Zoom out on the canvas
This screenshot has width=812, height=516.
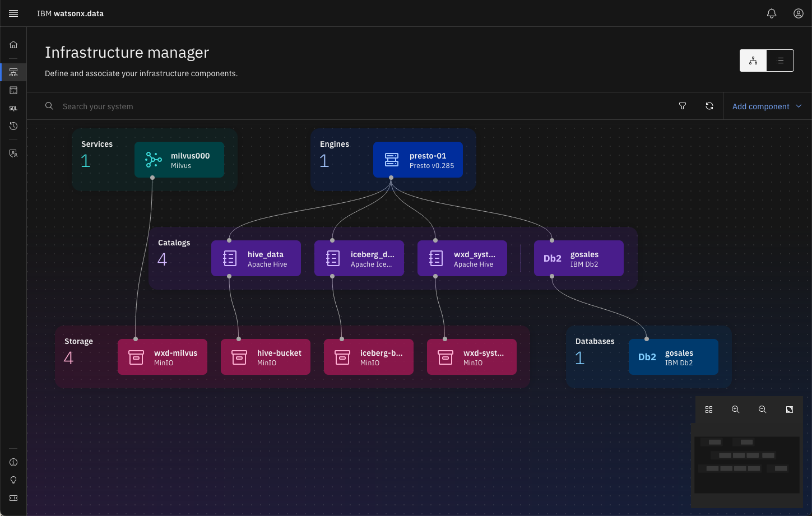click(x=763, y=410)
